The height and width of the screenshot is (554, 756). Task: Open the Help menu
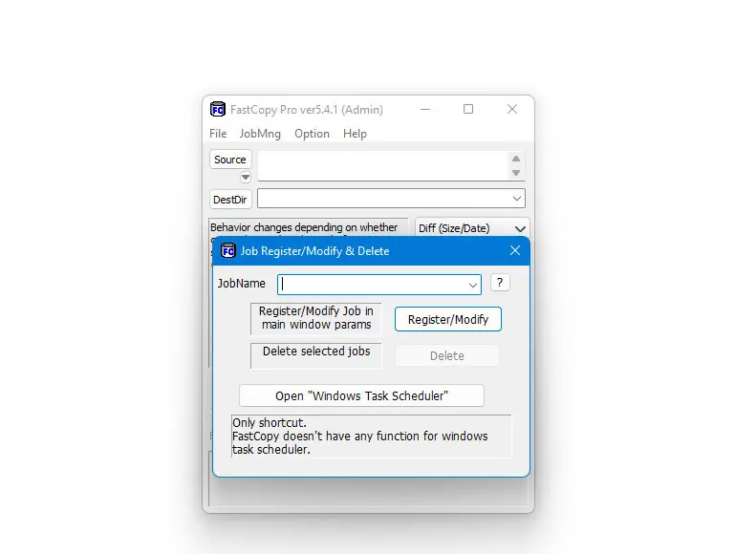355,134
